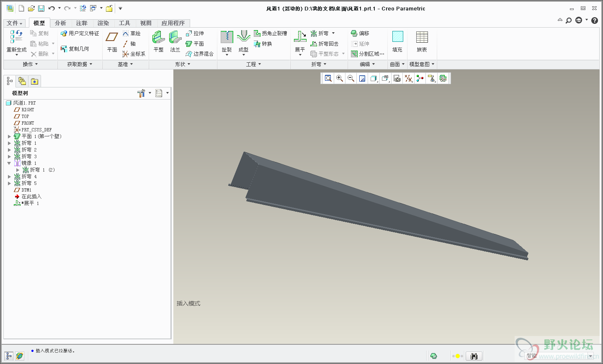
Task: Click 拐角止裂槽 button
Action: click(x=271, y=33)
